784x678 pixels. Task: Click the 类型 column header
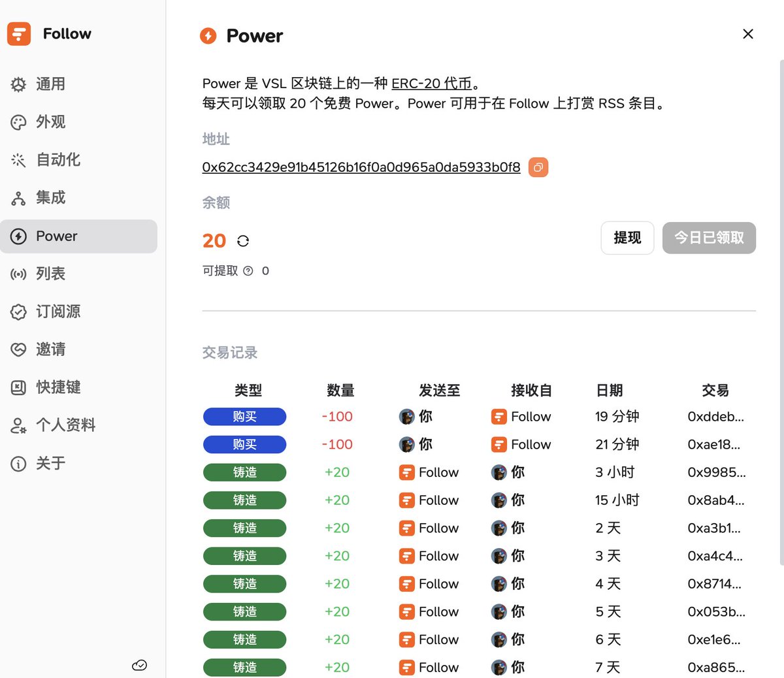point(248,391)
